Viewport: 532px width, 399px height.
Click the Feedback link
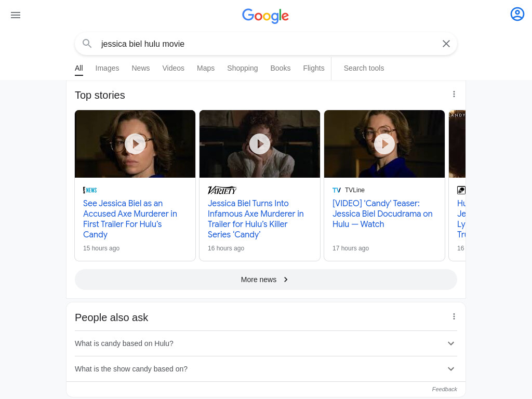point(445,389)
